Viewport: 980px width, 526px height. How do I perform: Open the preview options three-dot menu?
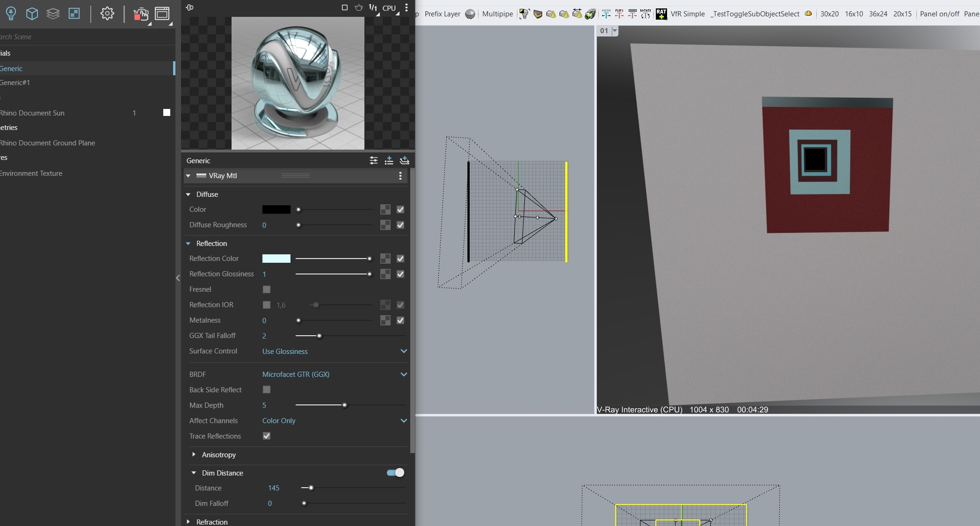406,7
